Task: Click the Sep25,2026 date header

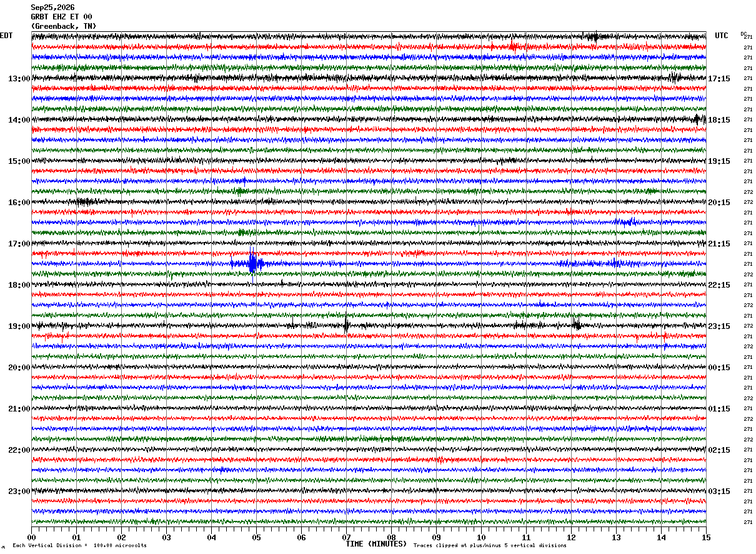Action: click(53, 8)
